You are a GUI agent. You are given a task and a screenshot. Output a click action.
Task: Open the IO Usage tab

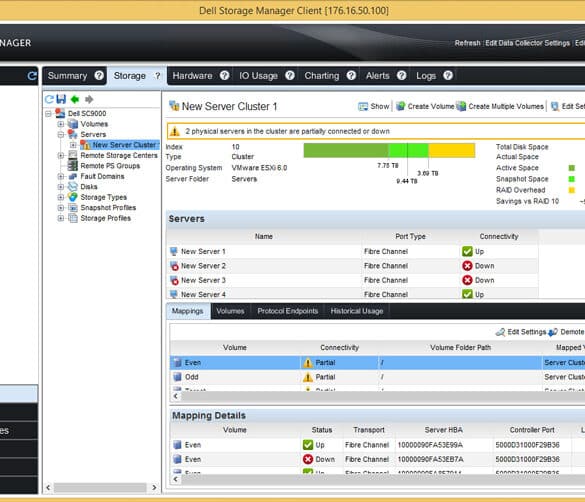(258, 76)
